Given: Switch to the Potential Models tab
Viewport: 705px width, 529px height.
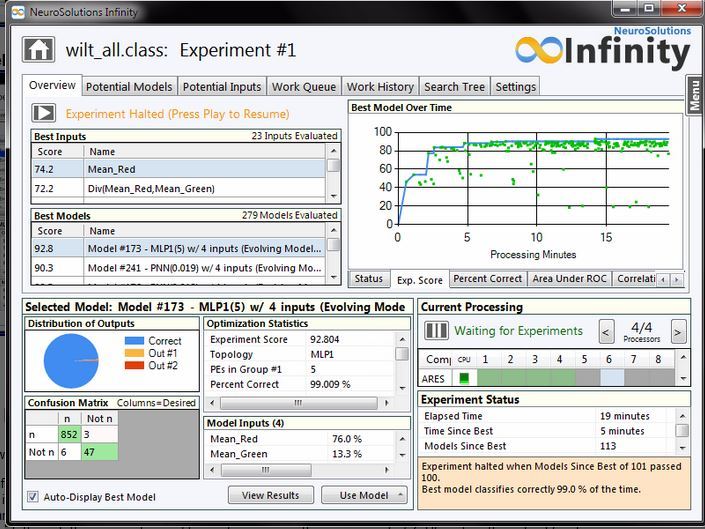Looking at the screenshot, I should [x=129, y=87].
